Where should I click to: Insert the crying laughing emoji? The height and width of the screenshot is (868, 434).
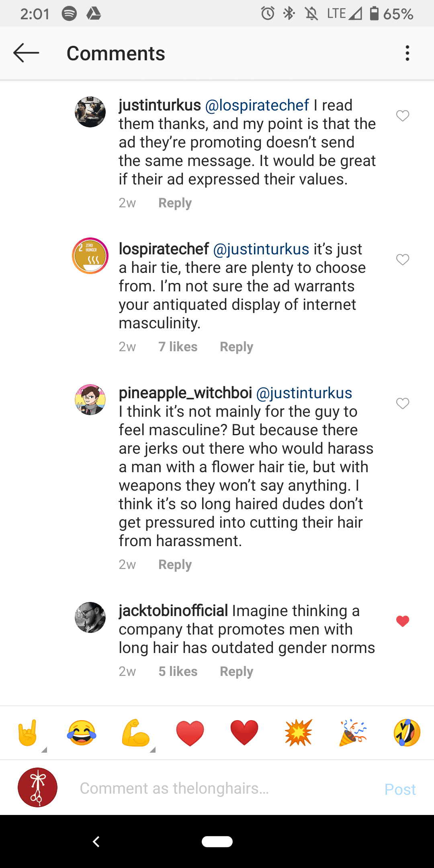tap(82, 733)
